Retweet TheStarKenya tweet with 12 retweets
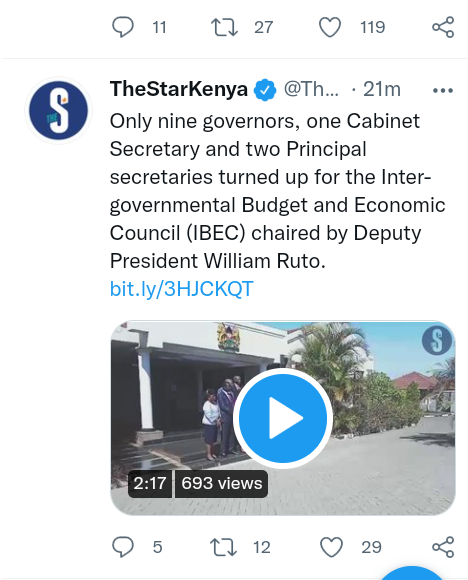Image resolution: width=468 pixels, height=580 pixels. pyautogui.click(x=223, y=547)
